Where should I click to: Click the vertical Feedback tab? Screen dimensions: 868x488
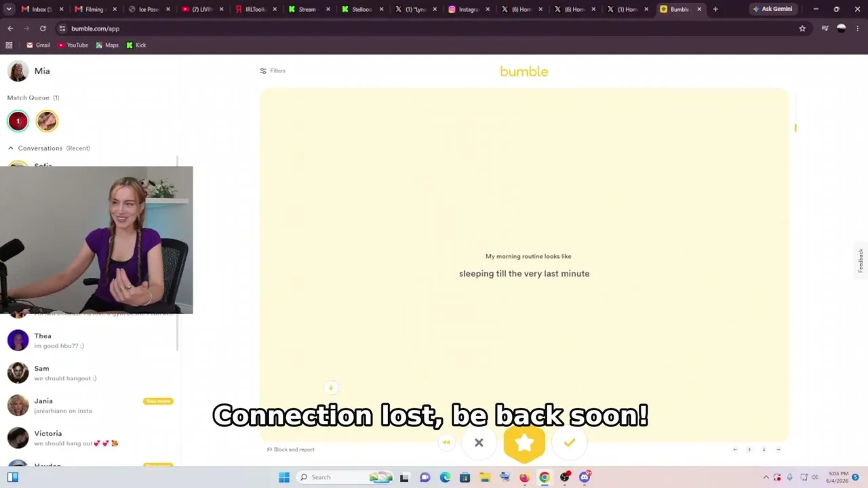(x=861, y=260)
